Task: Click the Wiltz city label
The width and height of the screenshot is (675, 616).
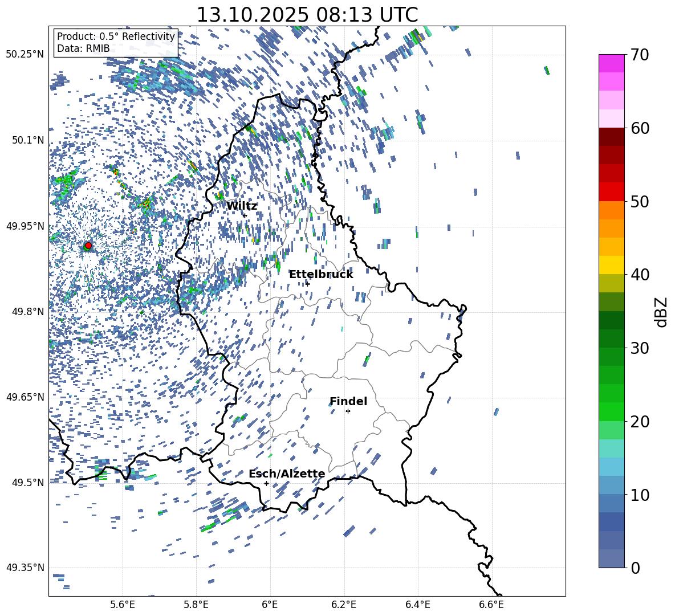Action: [x=242, y=206]
